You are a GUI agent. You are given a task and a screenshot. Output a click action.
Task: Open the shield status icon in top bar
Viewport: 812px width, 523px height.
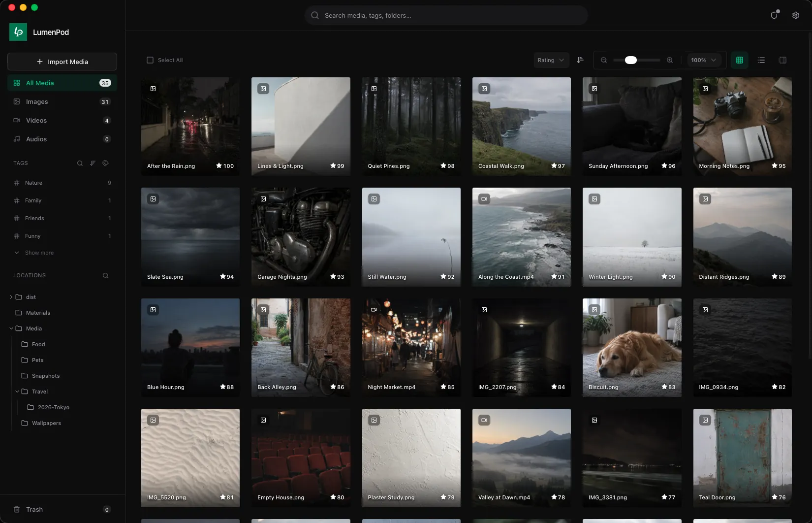(x=774, y=15)
